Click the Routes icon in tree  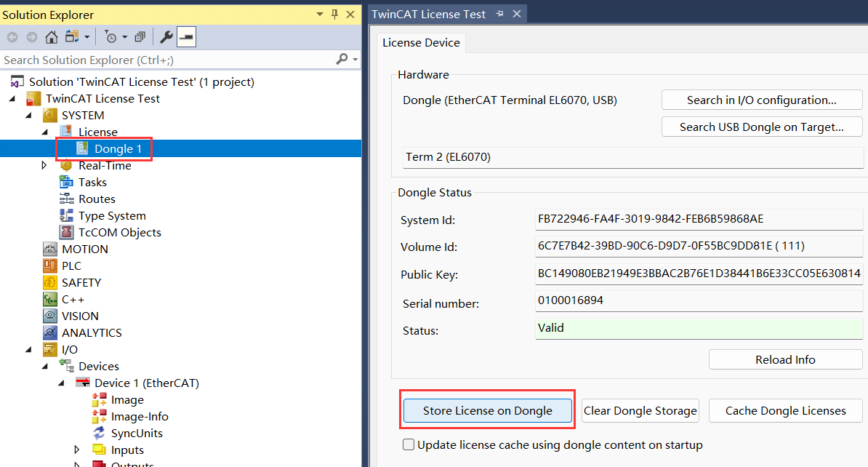click(66, 199)
